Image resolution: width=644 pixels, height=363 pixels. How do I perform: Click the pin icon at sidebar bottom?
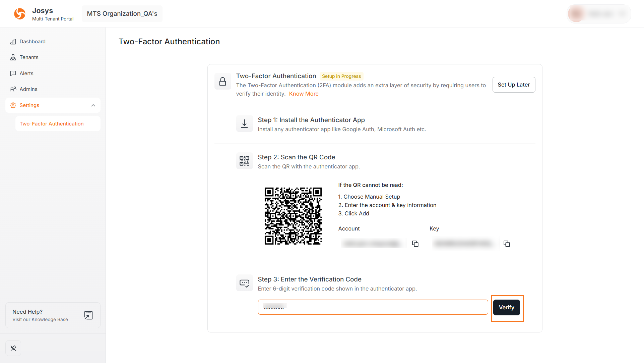click(13, 348)
